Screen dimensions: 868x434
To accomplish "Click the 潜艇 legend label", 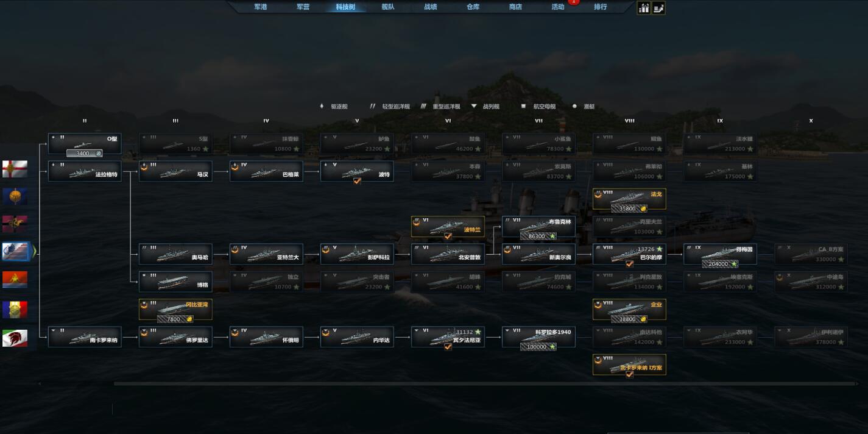I will [589, 106].
